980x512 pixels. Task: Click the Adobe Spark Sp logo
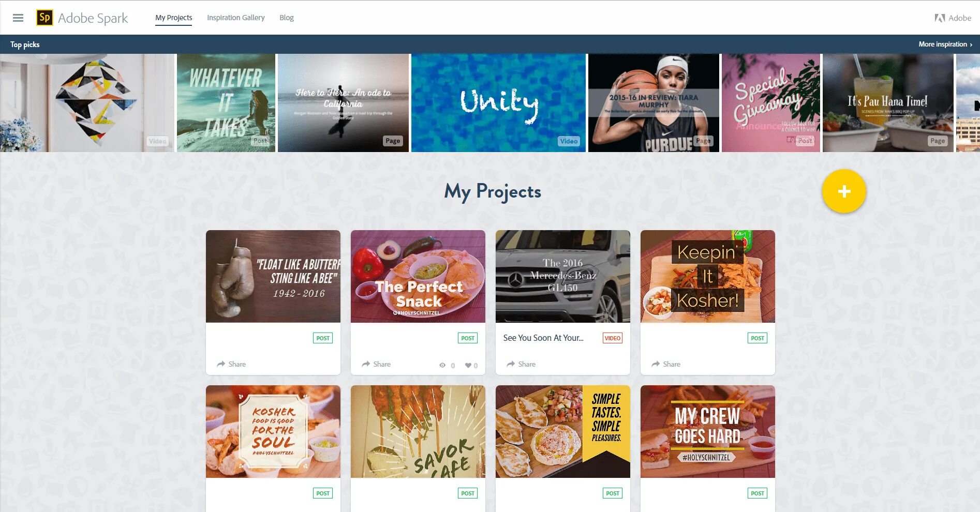coord(44,18)
